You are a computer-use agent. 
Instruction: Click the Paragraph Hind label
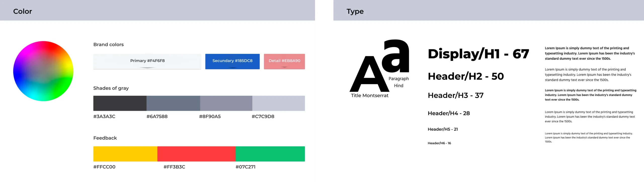pos(399,82)
